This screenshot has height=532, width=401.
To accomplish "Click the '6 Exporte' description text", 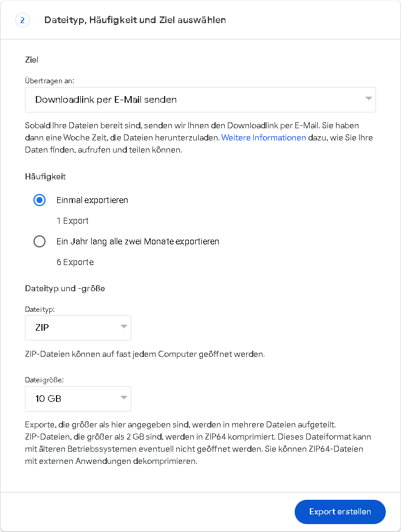I will [x=75, y=262].
